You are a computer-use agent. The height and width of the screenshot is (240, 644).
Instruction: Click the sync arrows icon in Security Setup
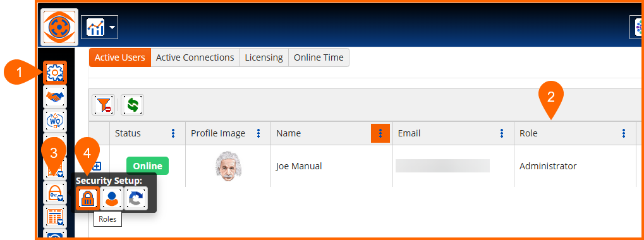(135, 198)
